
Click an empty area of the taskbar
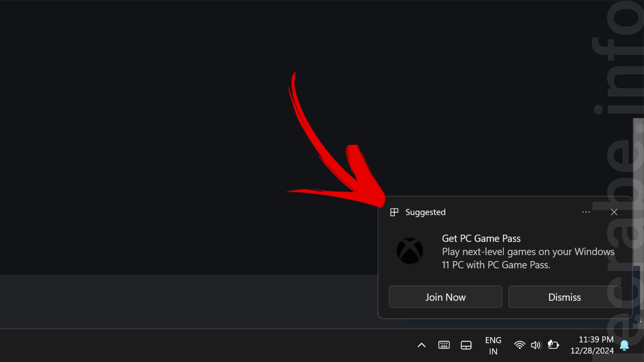pyautogui.click(x=201, y=345)
